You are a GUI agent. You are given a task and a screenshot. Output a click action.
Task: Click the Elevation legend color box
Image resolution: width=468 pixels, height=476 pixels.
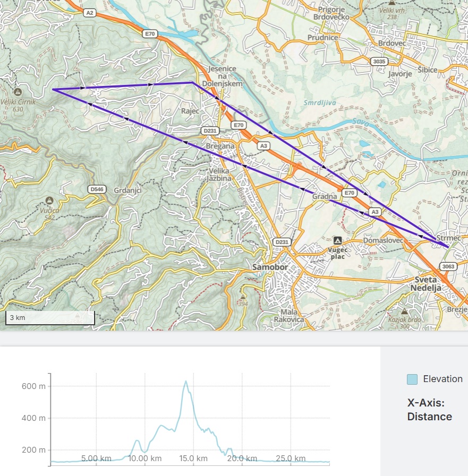point(412,379)
